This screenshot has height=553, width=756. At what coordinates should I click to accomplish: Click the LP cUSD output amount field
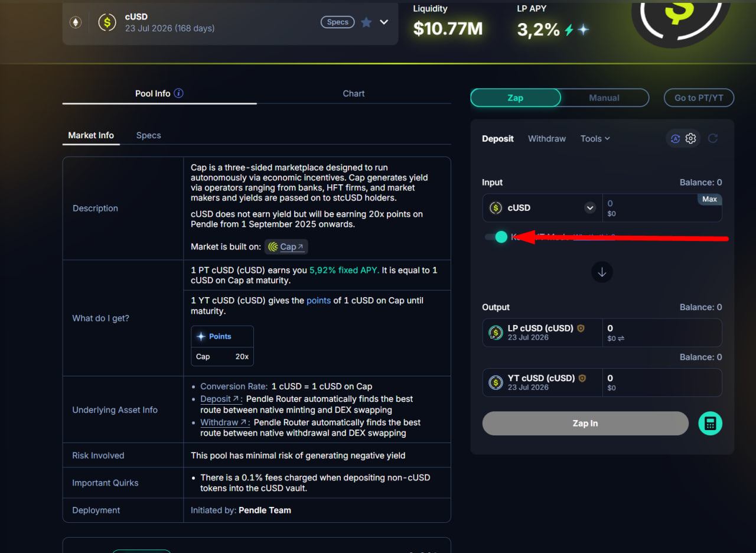tap(661, 333)
